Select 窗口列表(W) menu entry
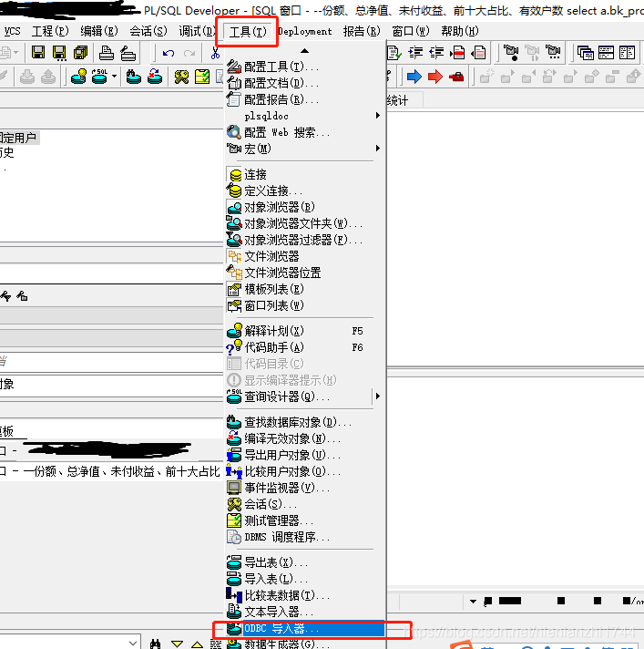 [305, 305]
